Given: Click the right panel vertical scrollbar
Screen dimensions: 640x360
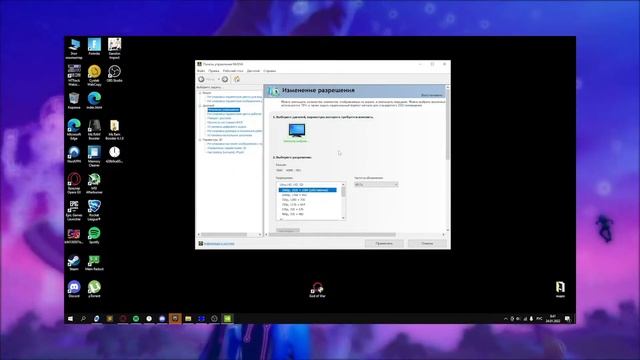Looking at the screenshot, I should coord(448,124).
